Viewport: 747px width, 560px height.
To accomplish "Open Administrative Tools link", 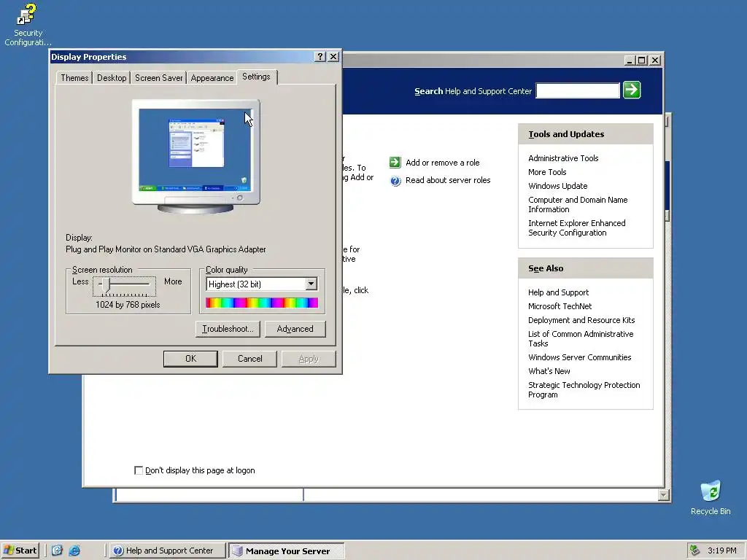I will click(563, 158).
